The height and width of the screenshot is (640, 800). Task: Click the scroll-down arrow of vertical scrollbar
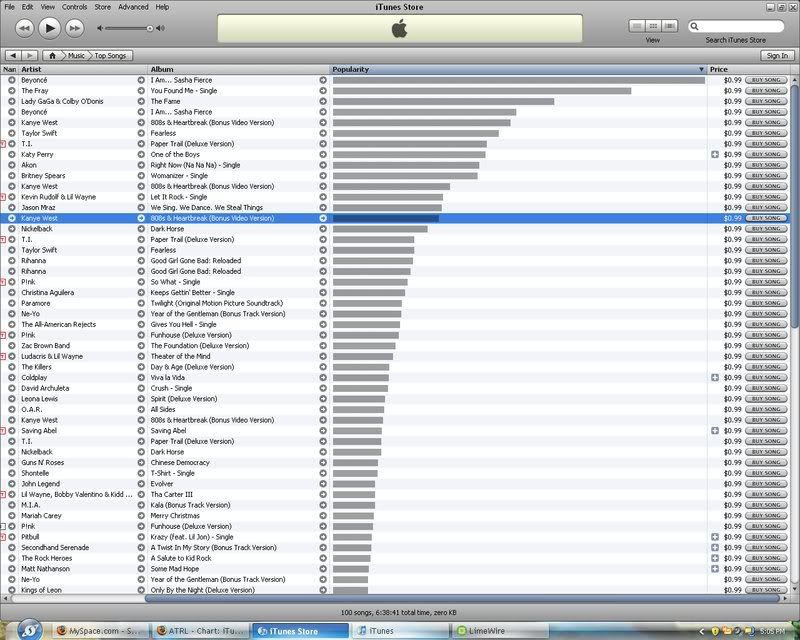[794, 589]
